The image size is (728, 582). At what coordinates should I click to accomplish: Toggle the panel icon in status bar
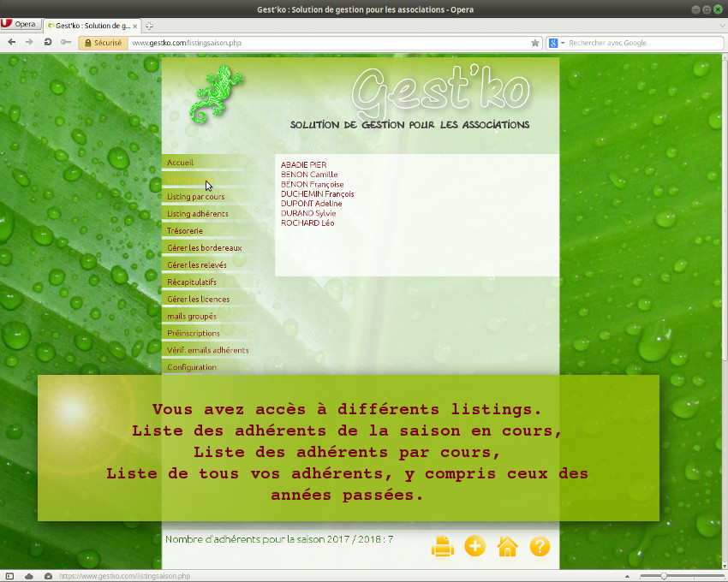(x=9, y=576)
